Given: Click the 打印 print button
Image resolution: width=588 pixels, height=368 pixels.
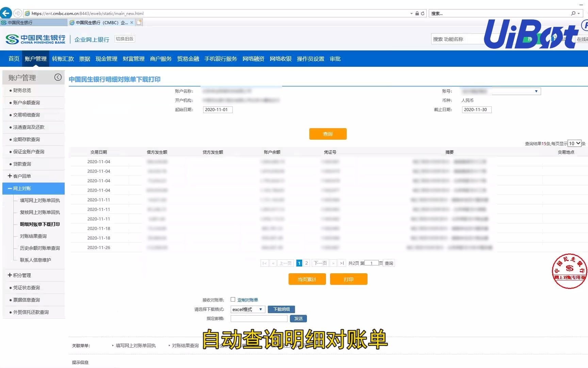Looking at the screenshot, I should tap(348, 279).
